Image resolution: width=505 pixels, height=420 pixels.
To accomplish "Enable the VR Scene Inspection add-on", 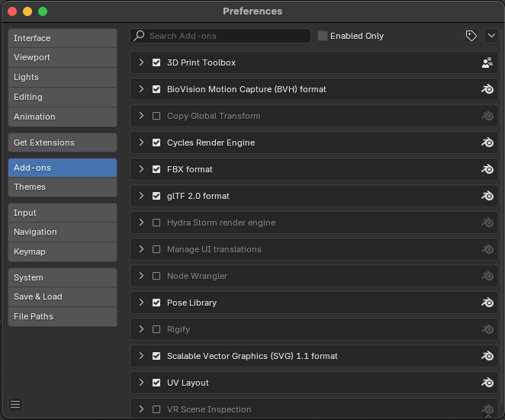I will pyautogui.click(x=156, y=409).
